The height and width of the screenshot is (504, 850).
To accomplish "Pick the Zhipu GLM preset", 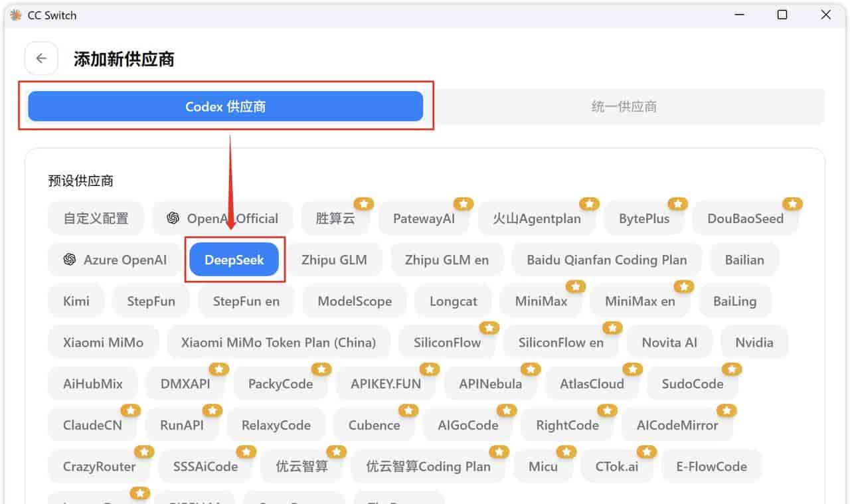I will 334,260.
